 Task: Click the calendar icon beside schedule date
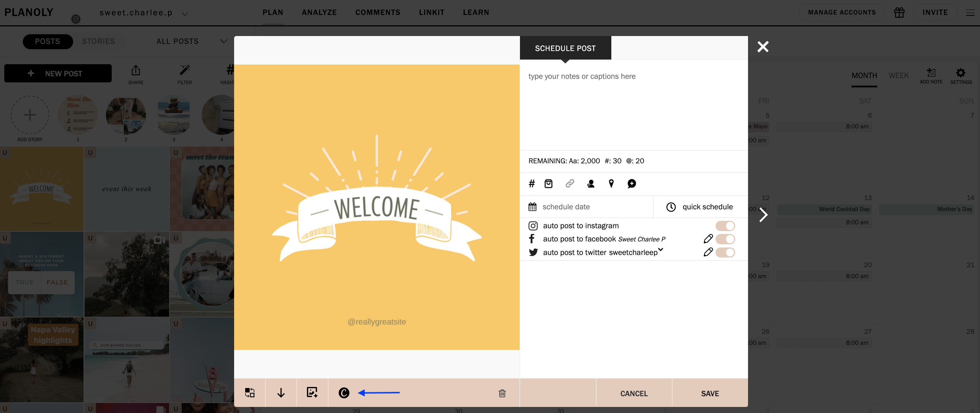532,206
